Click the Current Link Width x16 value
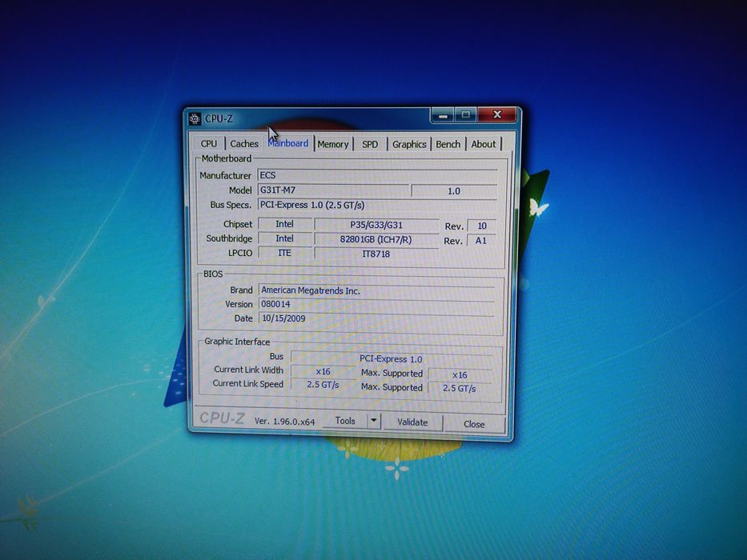Viewport: 747px width, 560px height. pyautogui.click(x=323, y=371)
